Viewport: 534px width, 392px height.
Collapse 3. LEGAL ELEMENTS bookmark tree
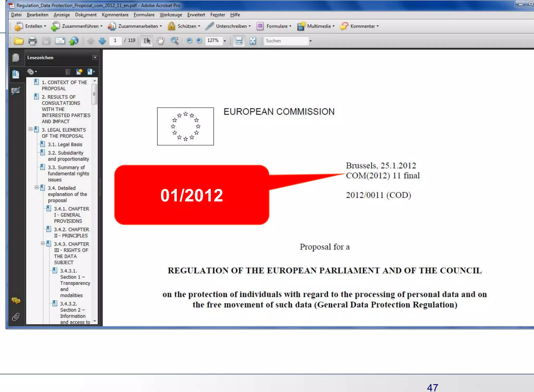pos(31,129)
